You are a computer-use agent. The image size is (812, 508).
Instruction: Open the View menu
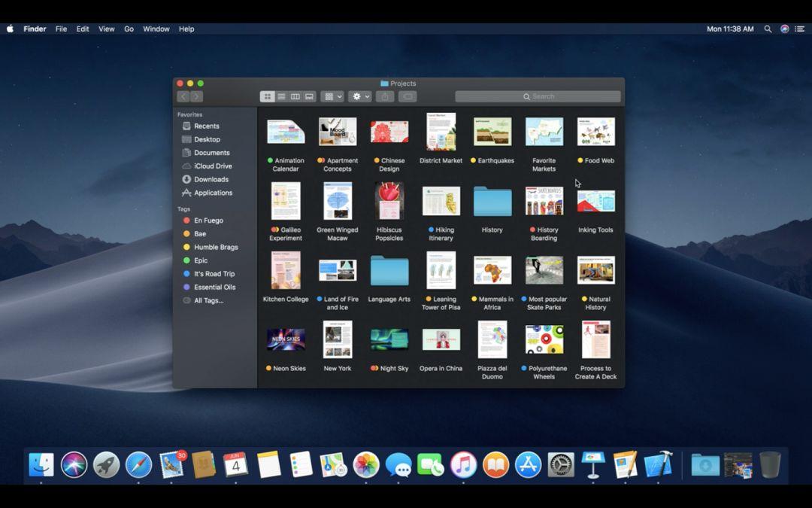[107, 29]
